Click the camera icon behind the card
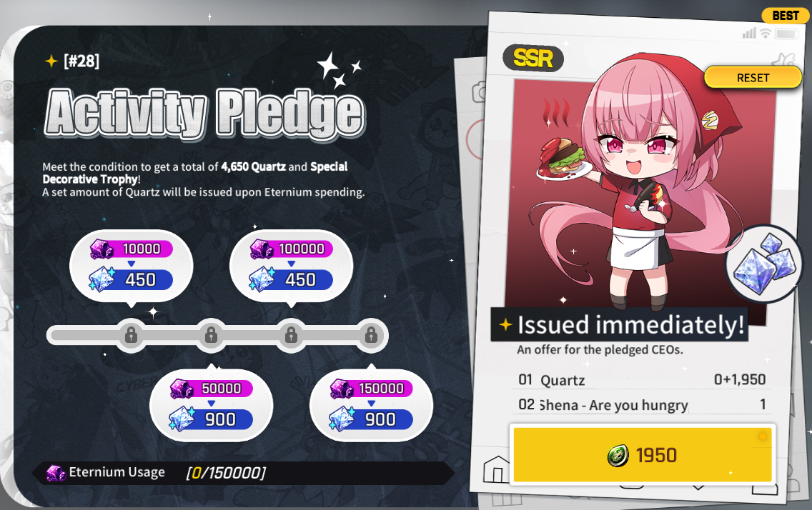This screenshot has height=510, width=812. click(x=478, y=92)
